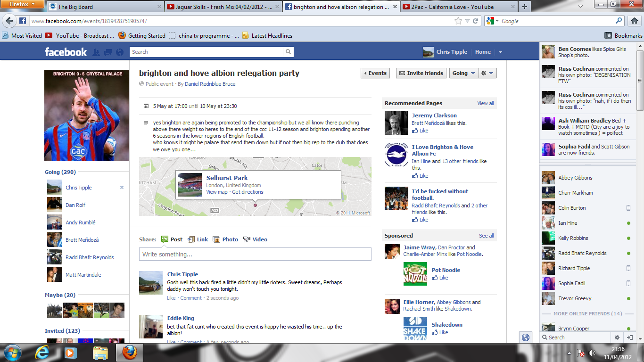Click the volume speaker icon in tray
The height and width of the screenshot is (362, 644).
592,353
